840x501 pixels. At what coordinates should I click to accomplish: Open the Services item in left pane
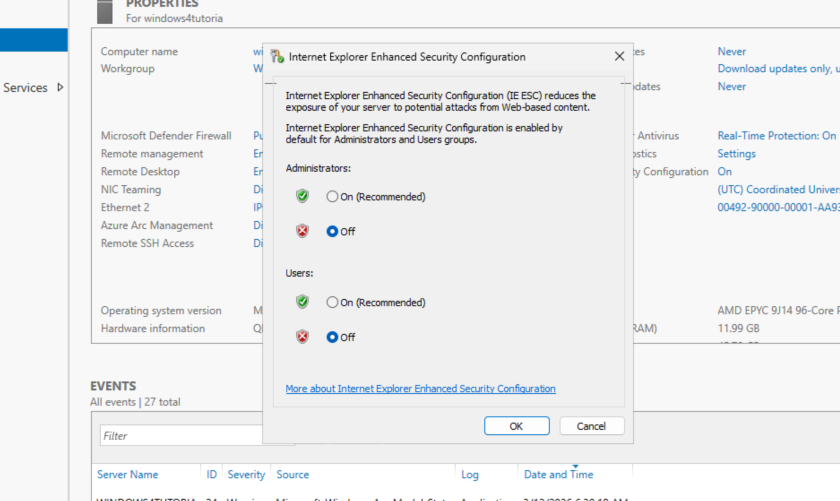click(26, 88)
